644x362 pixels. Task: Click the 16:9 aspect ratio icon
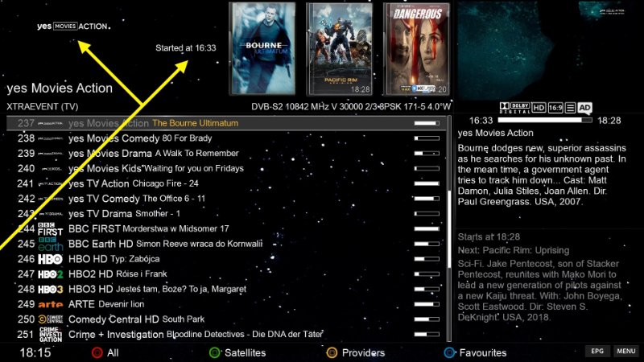(x=555, y=108)
